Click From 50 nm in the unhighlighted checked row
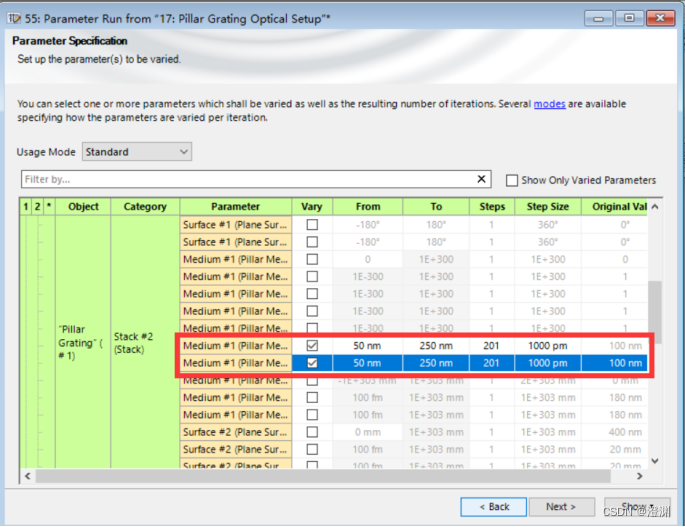This screenshot has width=685, height=527. point(367,346)
